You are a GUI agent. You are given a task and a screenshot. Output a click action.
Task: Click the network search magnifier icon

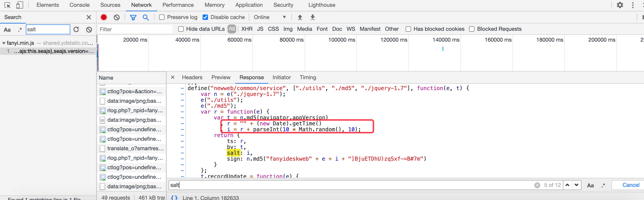146,17
